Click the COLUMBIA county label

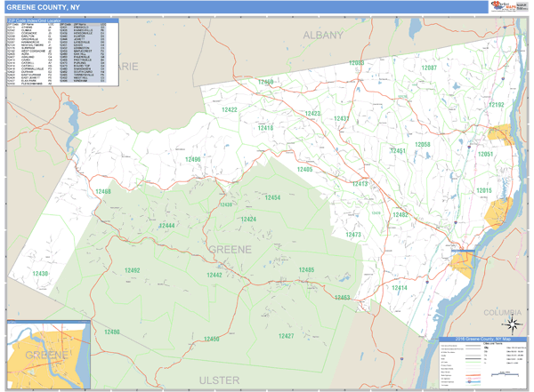502,313
